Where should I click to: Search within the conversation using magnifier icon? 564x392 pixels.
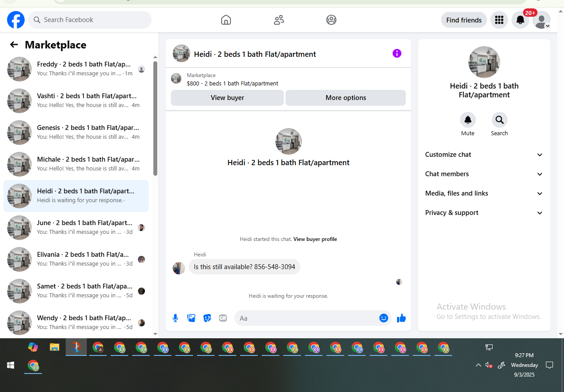click(x=500, y=120)
